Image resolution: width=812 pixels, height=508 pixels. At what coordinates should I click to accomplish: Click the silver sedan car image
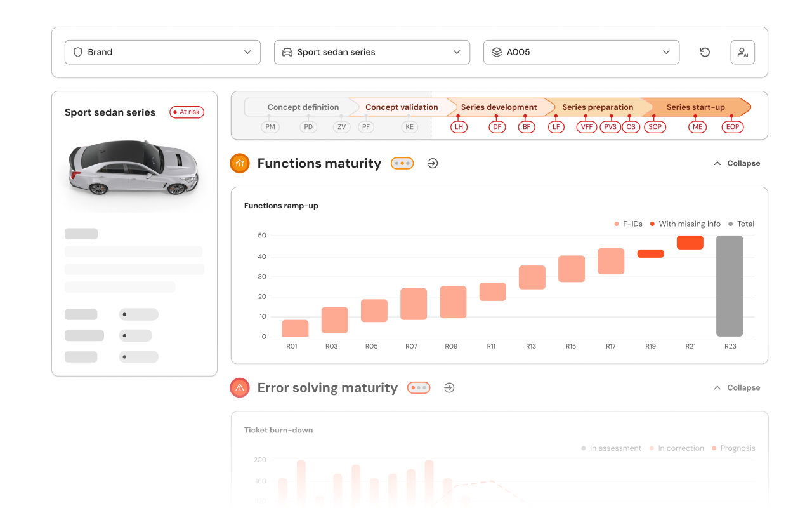pyautogui.click(x=134, y=168)
